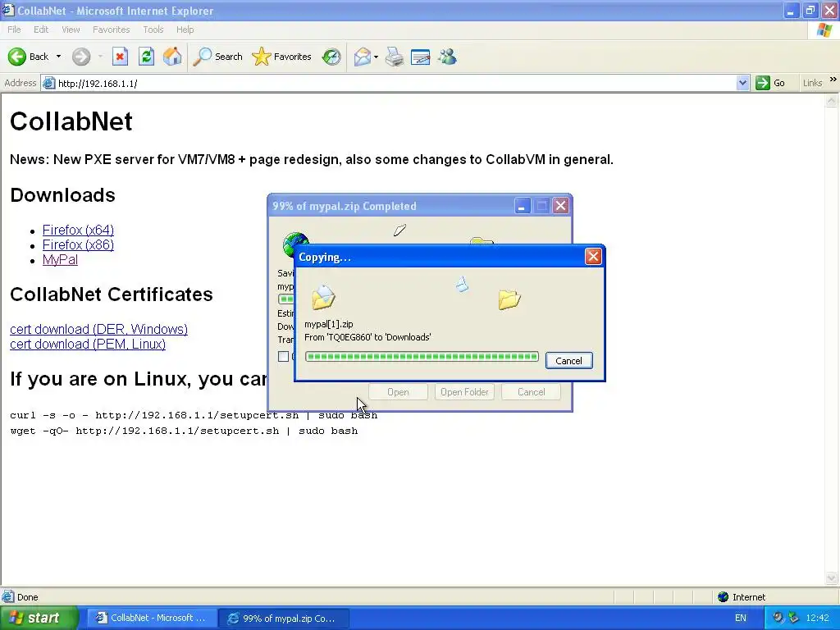840x630 pixels.
Task: Click the Firefox (x86) download link
Action: pyautogui.click(x=78, y=244)
